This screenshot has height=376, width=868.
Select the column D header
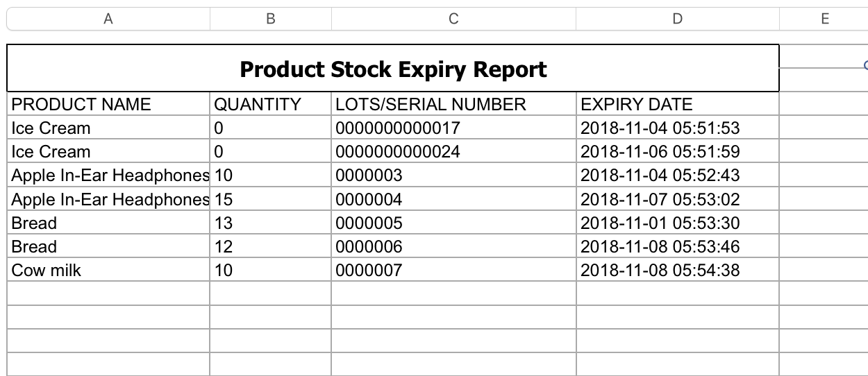[677, 19]
